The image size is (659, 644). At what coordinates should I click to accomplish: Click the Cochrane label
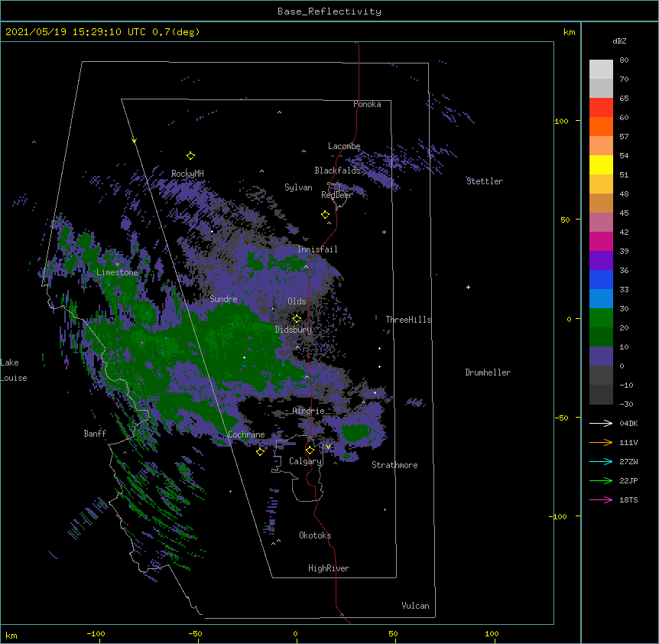click(246, 434)
